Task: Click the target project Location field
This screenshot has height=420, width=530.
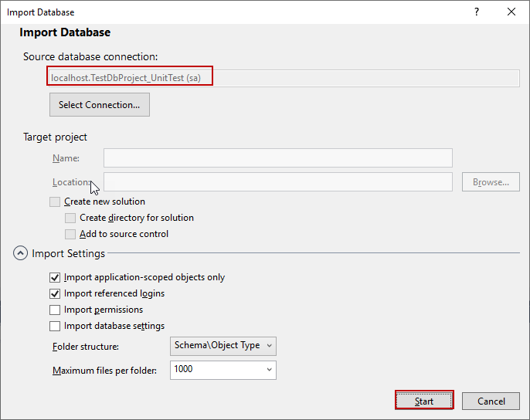Action: [x=277, y=182]
